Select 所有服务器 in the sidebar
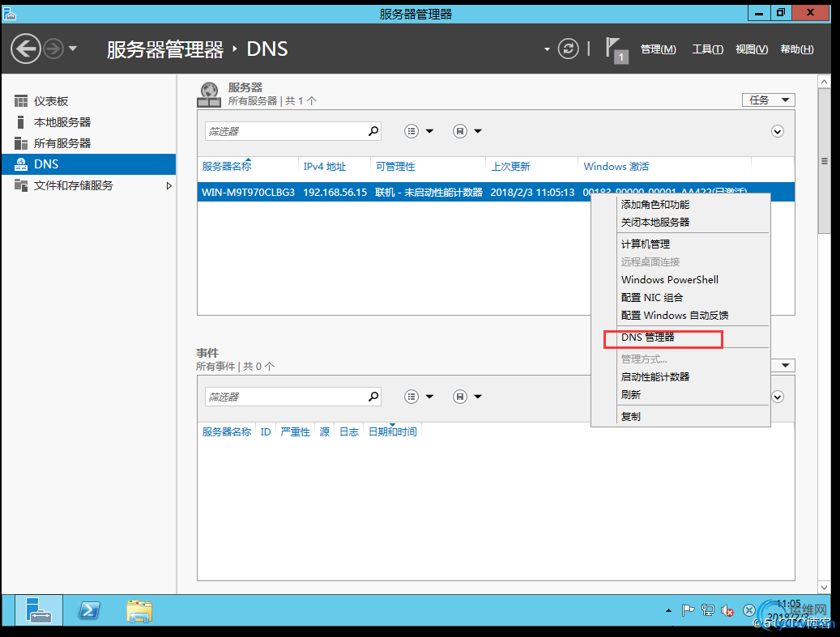The height and width of the screenshot is (637, 840). click(88, 143)
